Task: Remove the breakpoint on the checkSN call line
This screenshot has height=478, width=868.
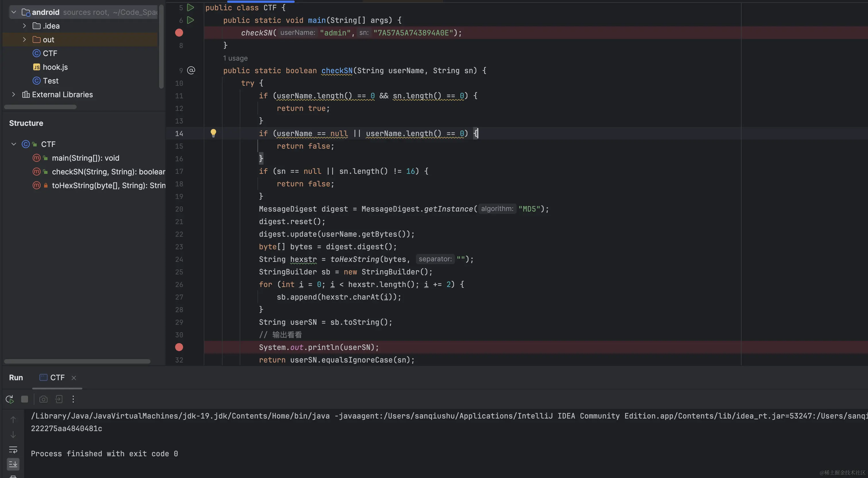Action: pos(179,33)
